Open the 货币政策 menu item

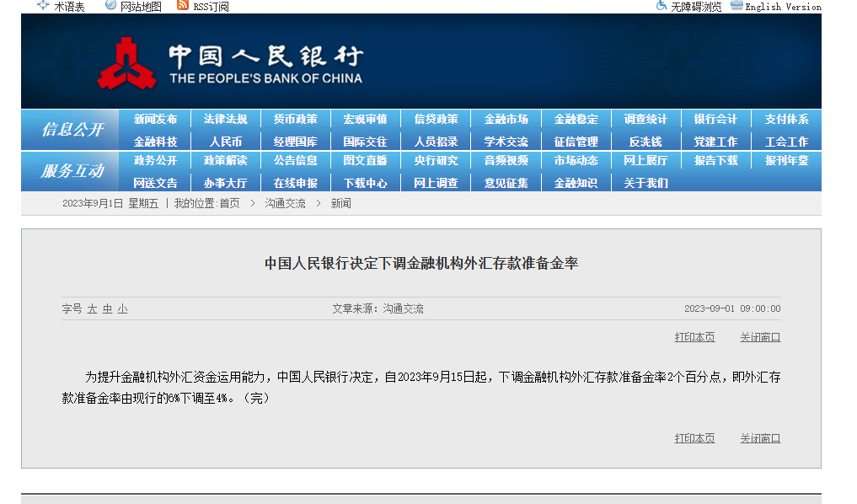pos(296,119)
